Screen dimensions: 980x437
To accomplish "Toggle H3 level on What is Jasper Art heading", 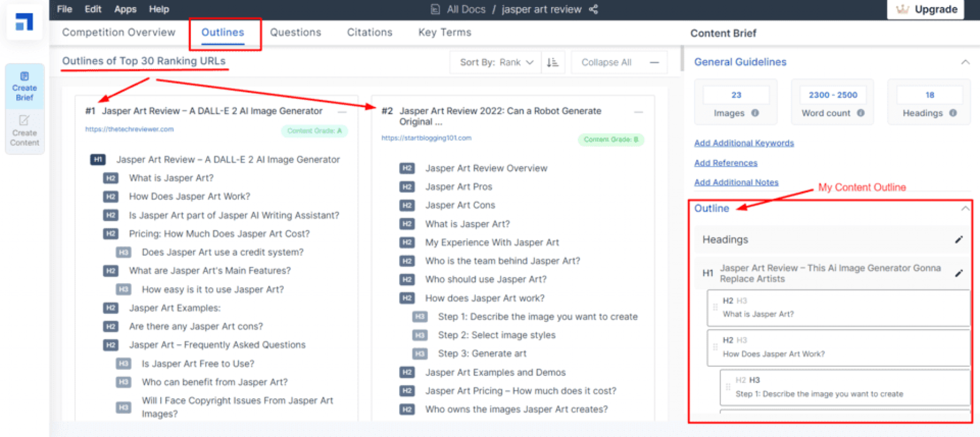I will [x=742, y=301].
